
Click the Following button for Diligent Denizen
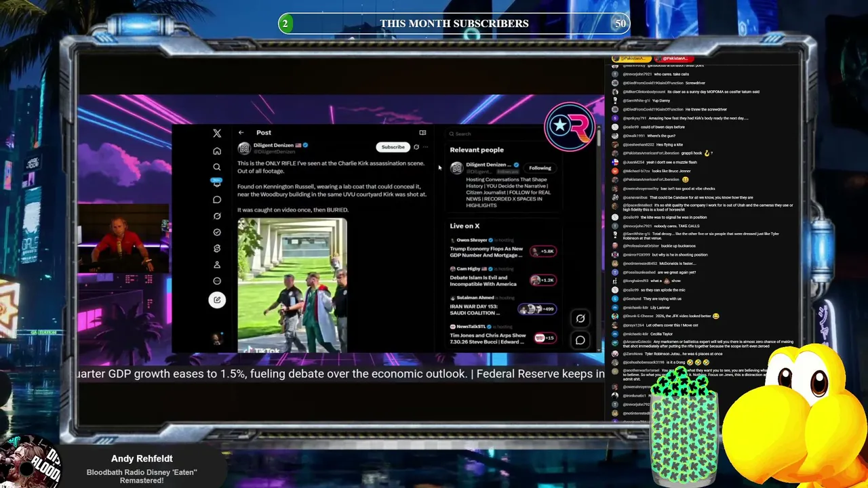click(540, 168)
